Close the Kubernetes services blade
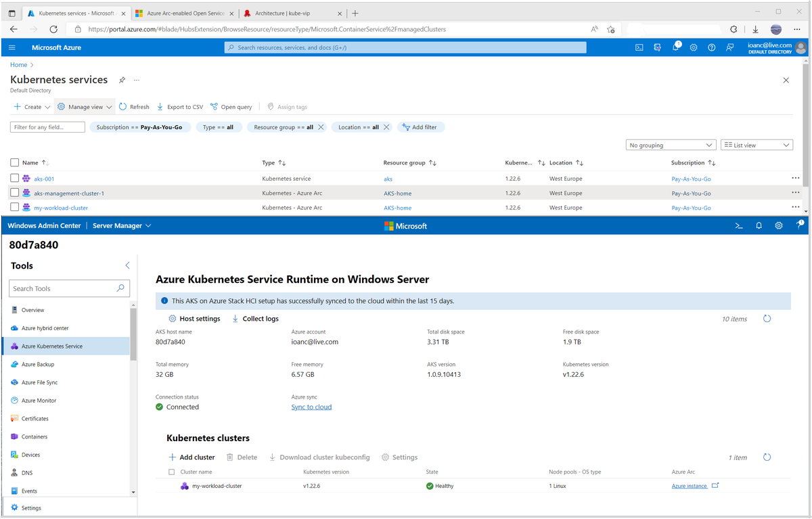 [786, 80]
